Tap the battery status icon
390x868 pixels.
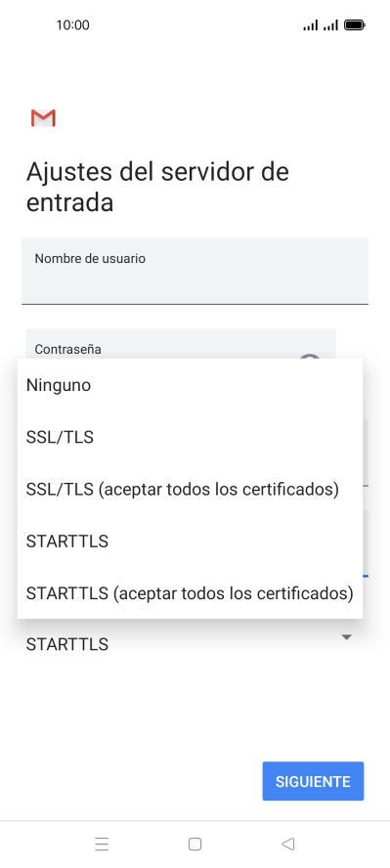coord(354,24)
